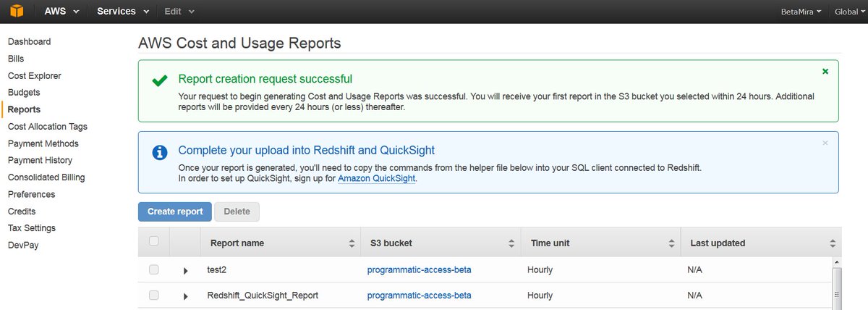The width and height of the screenshot is (868, 310).
Task: Select Reports in the sidebar
Action: 25,109
